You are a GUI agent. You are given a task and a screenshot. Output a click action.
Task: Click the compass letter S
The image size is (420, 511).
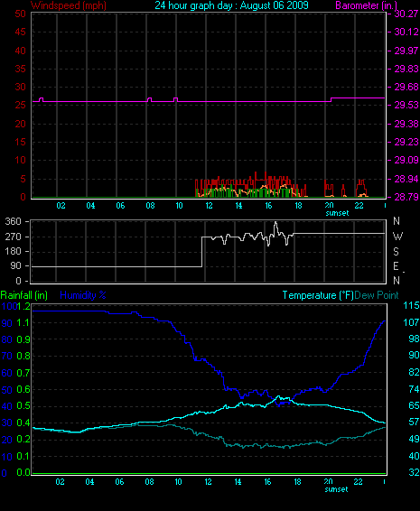point(396,252)
